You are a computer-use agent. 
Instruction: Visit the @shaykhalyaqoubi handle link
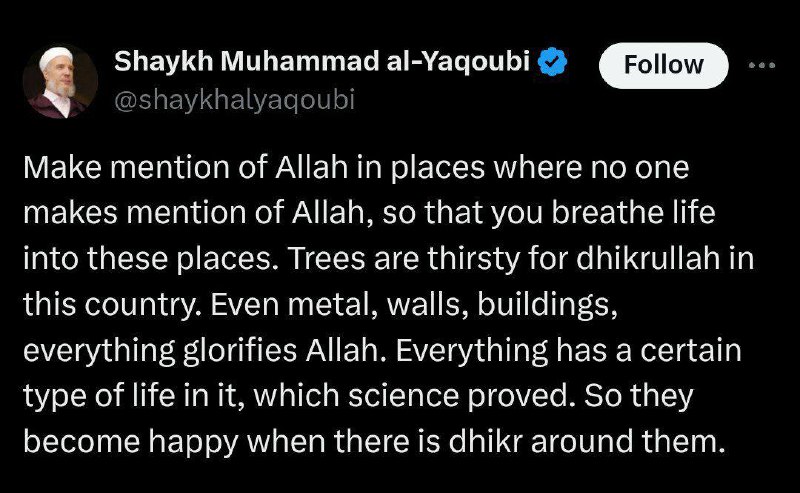click(235, 100)
